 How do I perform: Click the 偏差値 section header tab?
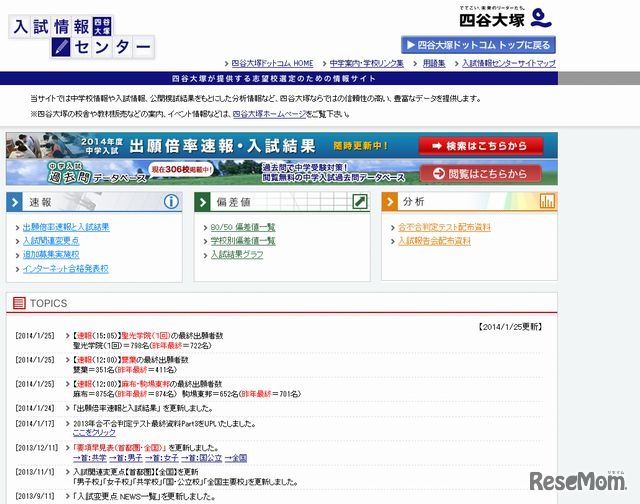point(282,202)
